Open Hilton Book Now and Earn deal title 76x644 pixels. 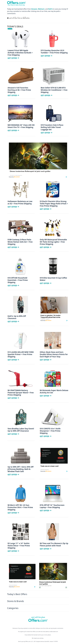click(54, 354)
